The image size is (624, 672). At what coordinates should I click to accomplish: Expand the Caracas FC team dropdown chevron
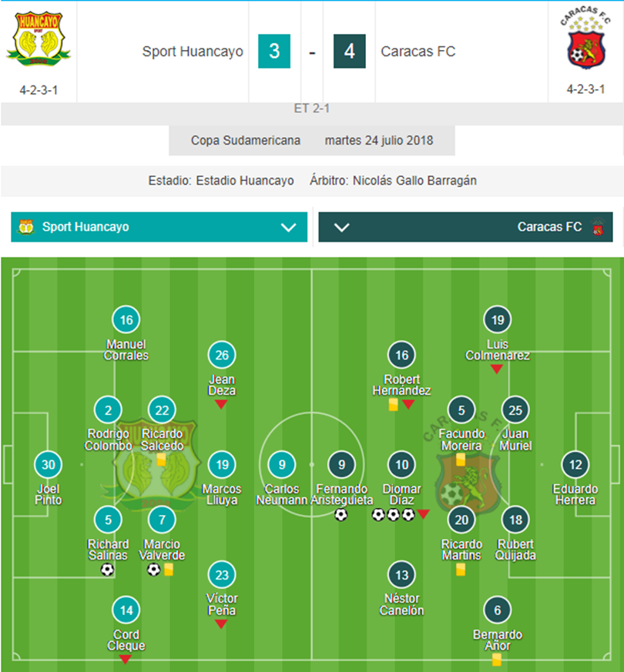click(342, 227)
